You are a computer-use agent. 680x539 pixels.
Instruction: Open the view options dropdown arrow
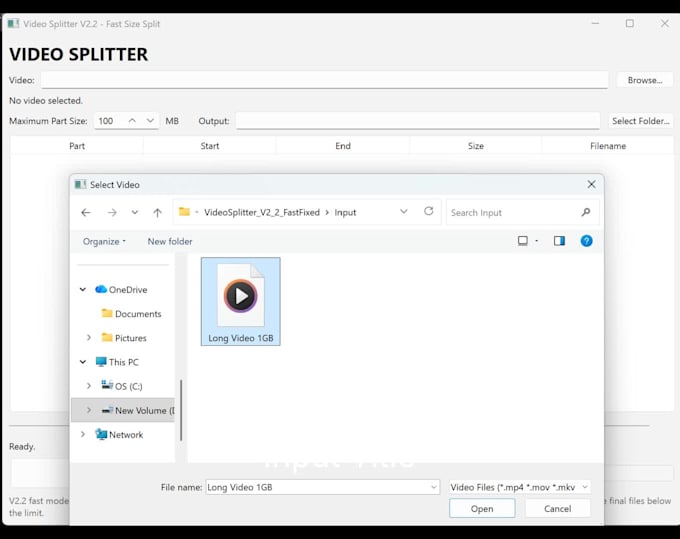(537, 241)
